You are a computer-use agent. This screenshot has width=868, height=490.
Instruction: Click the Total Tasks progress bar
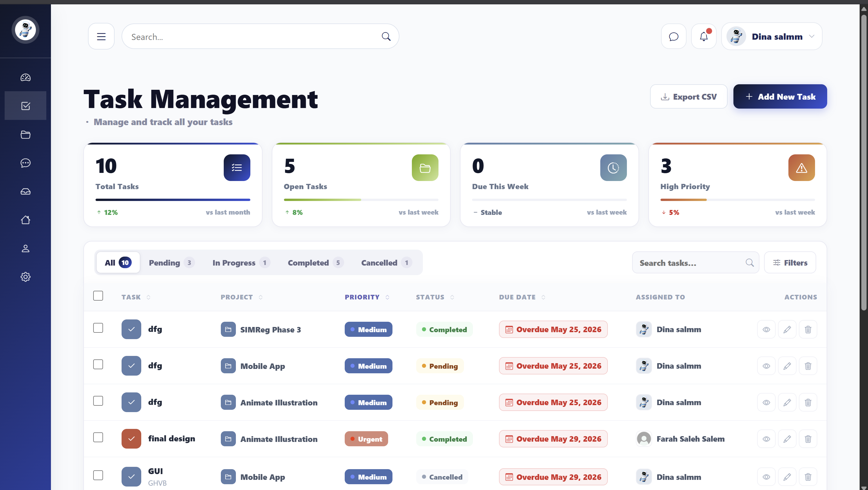173,200
